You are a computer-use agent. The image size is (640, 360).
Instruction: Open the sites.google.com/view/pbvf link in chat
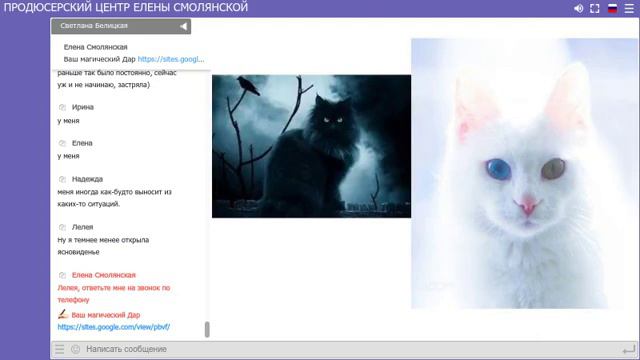click(113, 327)
